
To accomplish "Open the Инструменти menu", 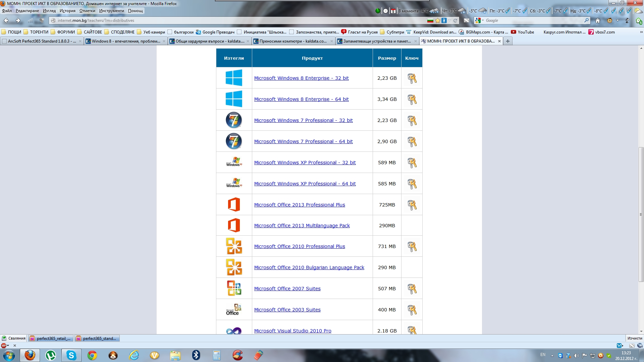I will point(111,11).
